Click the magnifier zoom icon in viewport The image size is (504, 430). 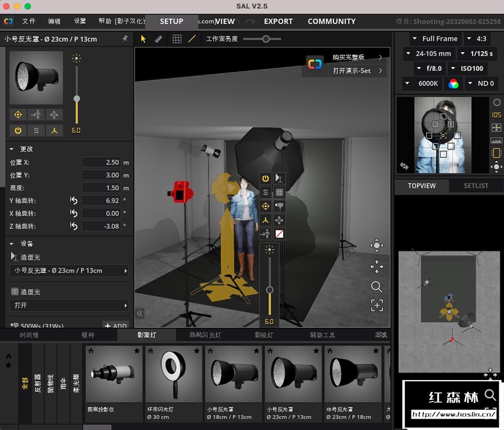pos(377,286)
